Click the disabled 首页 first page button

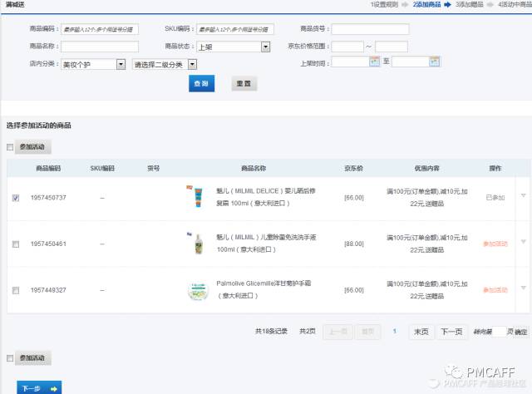click(x=367, y=332)
